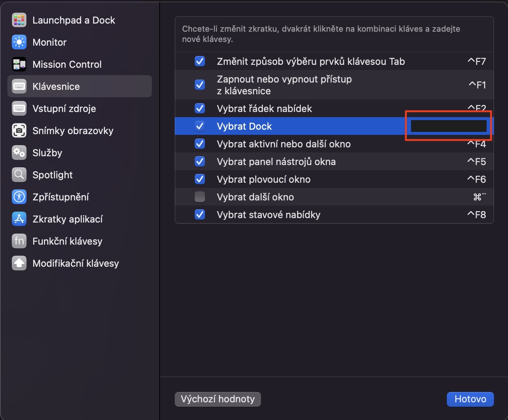The height and width of the screenshot is (420, 508).
Task: Uncheck Vybrat Dock shortcut checkbox
Action: click(200, 126)
